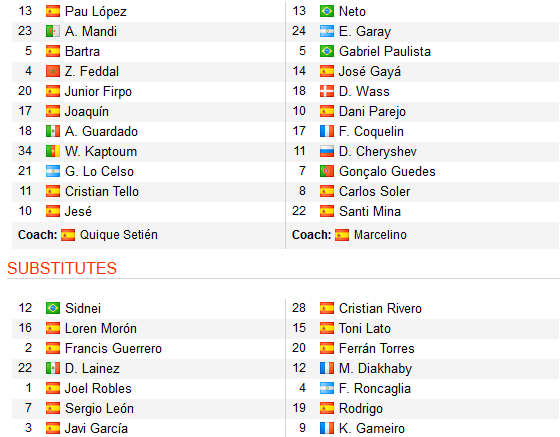Select coach Marcelino's name

pos(380,235)
